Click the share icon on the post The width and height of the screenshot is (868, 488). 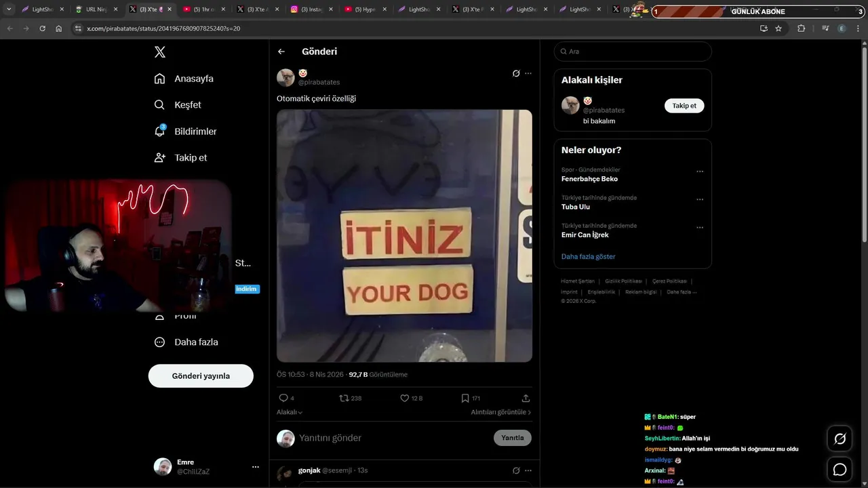[x=526, y=399]
